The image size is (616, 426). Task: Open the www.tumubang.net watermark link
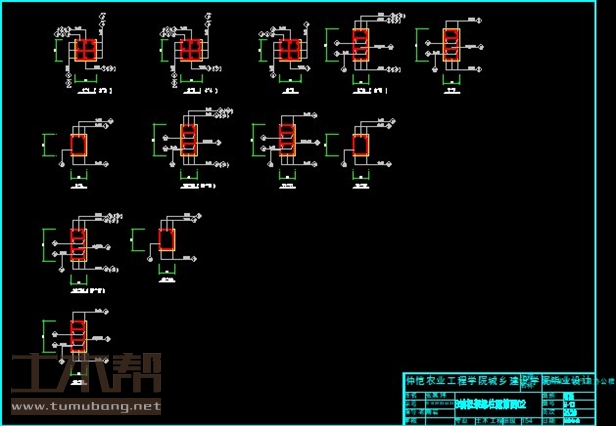pyautogui.click(x=84, y=407)
